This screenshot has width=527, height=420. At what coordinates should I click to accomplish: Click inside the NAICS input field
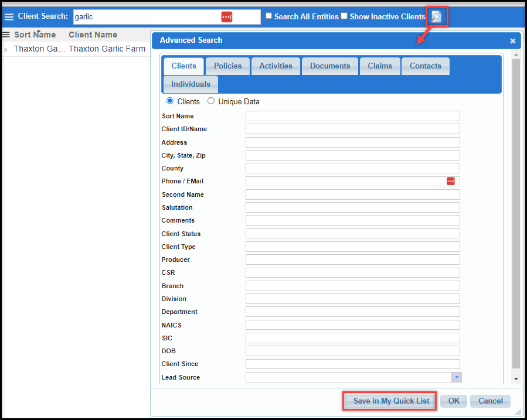point(352,325)
